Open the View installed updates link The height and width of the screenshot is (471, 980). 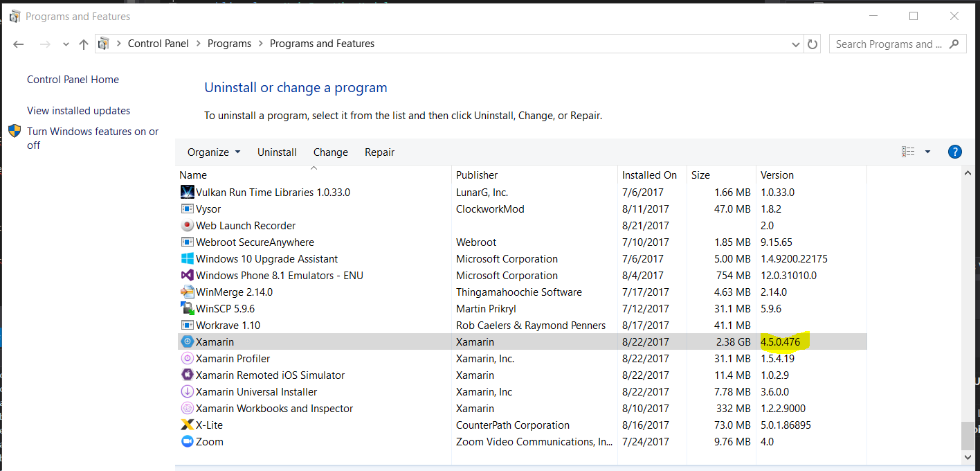pos(78,111)
